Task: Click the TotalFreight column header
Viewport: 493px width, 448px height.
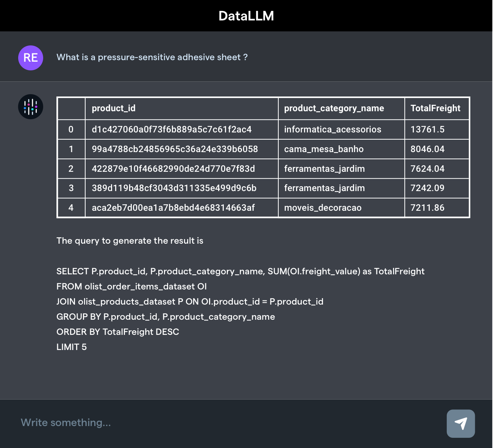Action: (435, 109)
